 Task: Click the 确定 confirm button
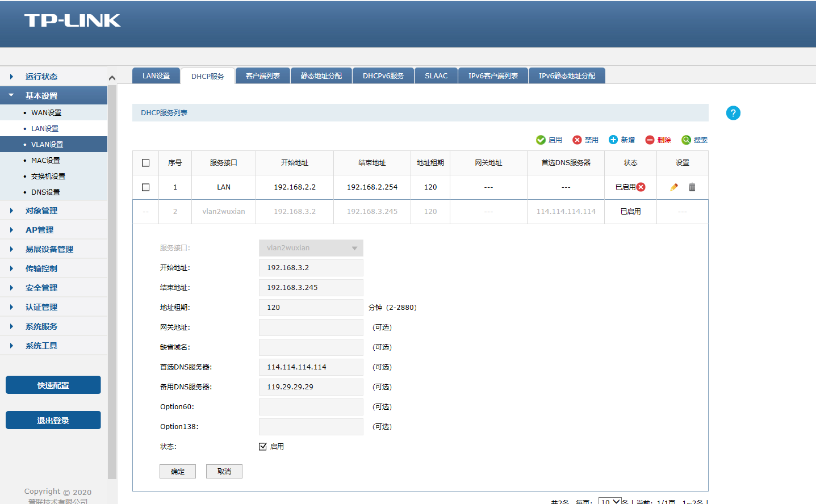178,472
